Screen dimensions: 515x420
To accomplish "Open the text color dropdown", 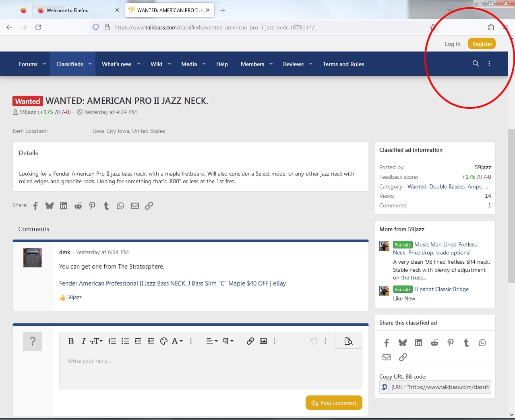I will coord(177,341).
